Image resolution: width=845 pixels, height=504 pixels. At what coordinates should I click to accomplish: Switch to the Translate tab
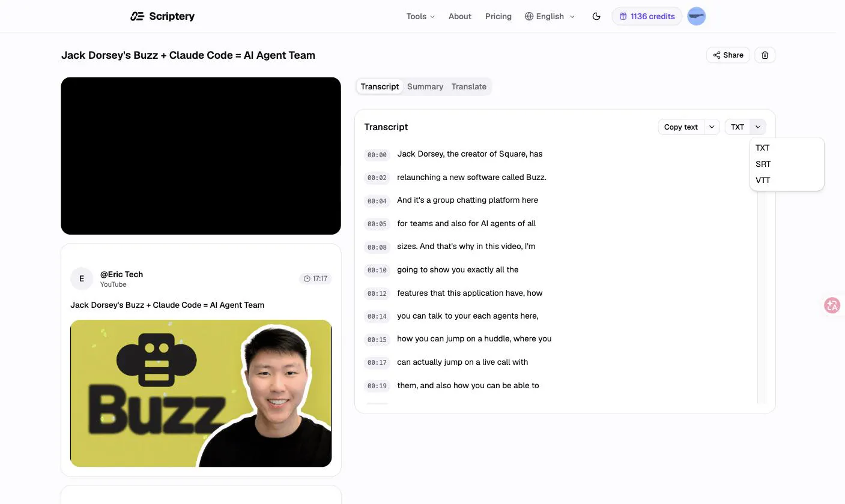[469, 86]
